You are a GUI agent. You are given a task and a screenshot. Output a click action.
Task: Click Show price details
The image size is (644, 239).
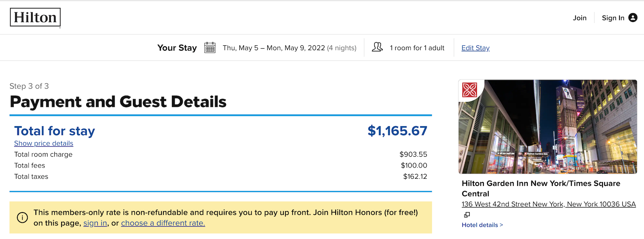point(43,143)
